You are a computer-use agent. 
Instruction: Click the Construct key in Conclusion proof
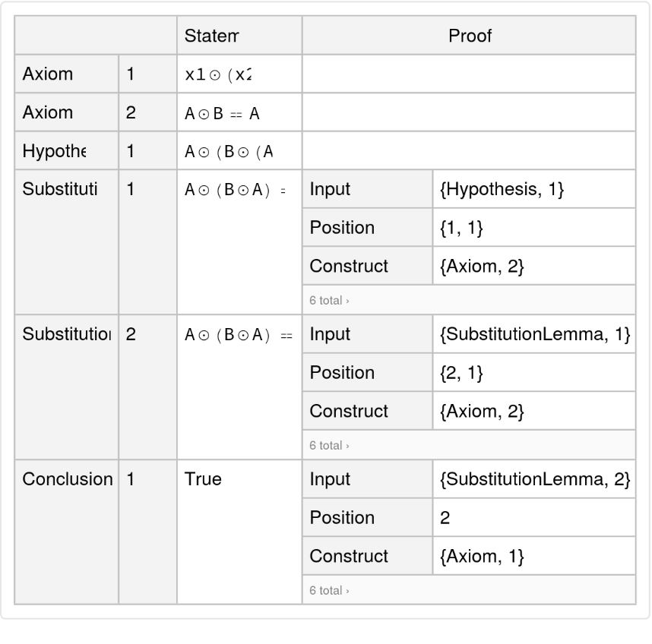pyautogui.click(x=349, y=556)
